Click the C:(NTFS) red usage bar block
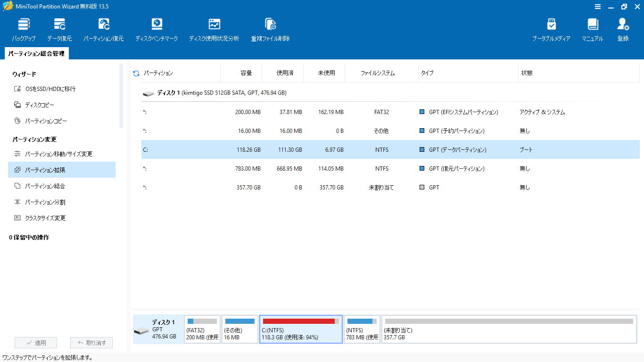Image resolution: width=644 pixels, height=362 pixels. (x=301, y=329)
